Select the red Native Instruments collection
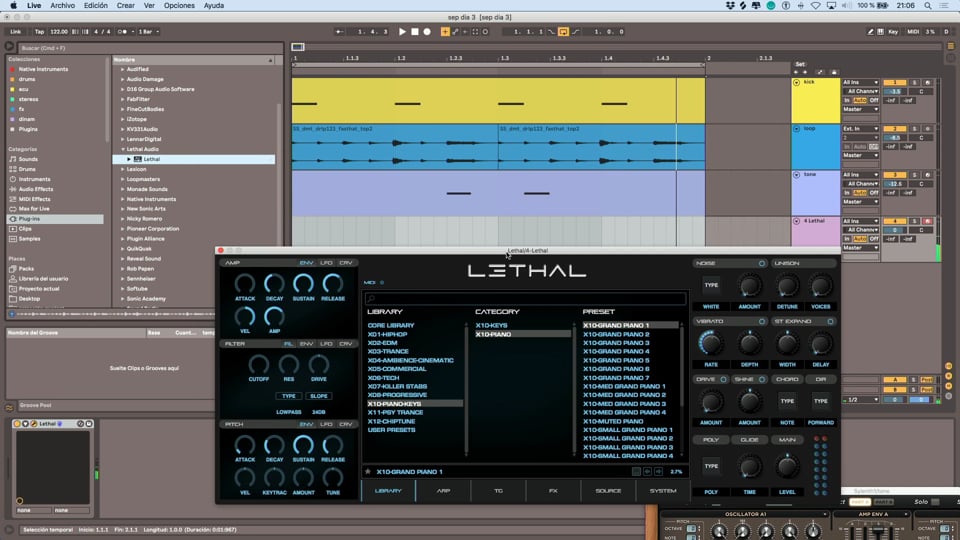This screenshot has height=540, width=960. 43,69
